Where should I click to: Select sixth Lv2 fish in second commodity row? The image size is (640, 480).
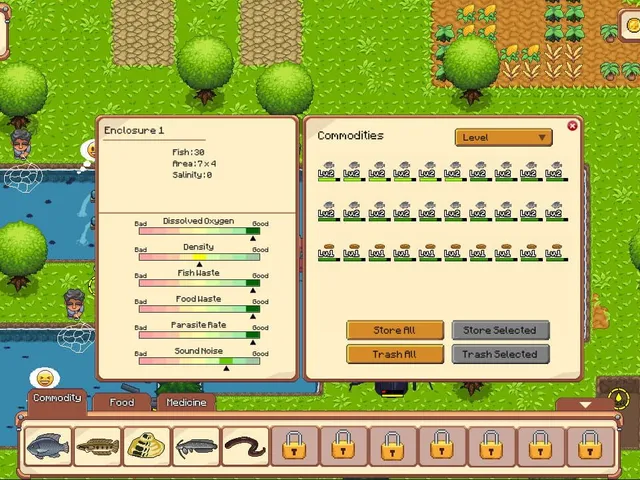click(x=455, y=211)
